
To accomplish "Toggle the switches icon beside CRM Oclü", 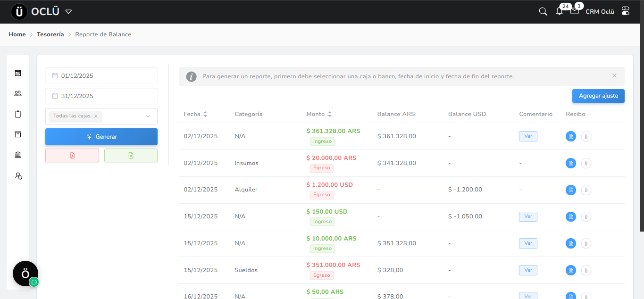I will pos(626,11).
